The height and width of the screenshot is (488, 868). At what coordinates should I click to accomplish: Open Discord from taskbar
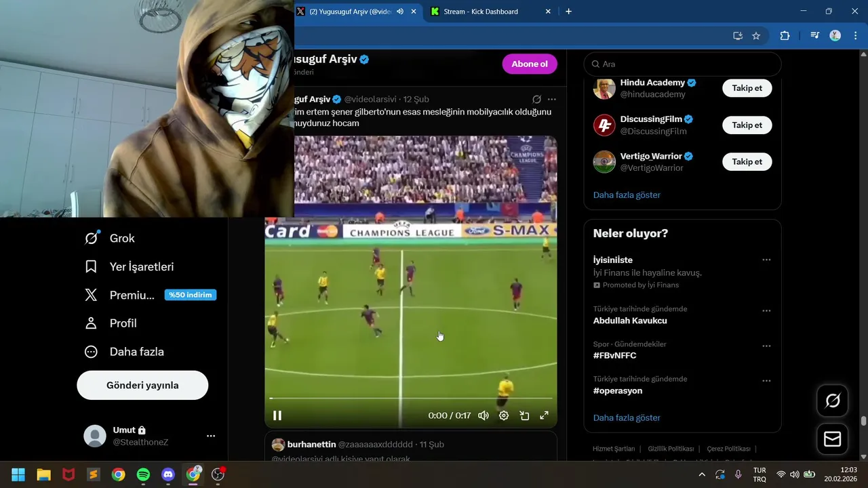[168, 474]
